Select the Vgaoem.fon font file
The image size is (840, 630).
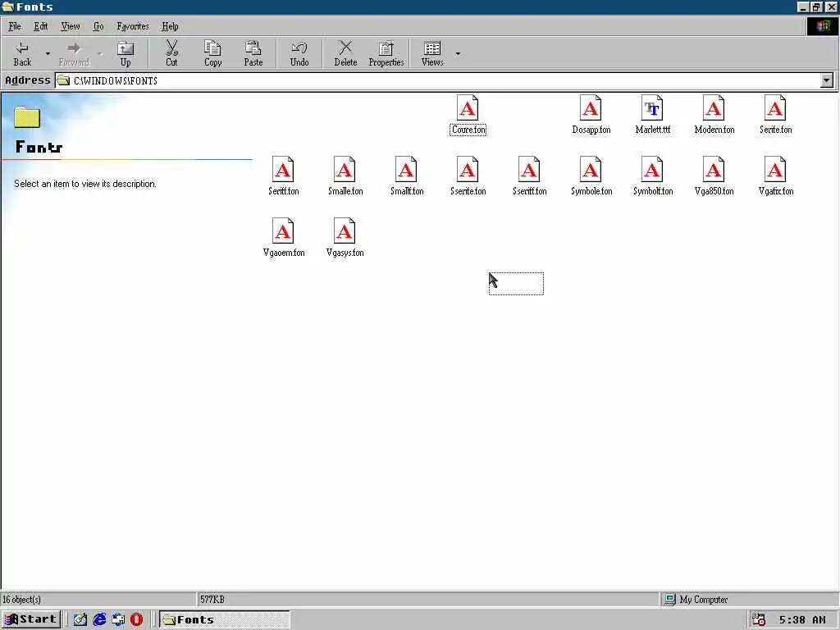click(x=283, y=238)
